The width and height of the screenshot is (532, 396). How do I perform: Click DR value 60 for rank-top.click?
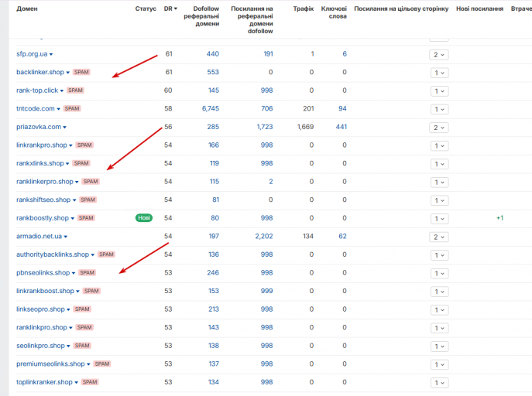pos(168,90)
